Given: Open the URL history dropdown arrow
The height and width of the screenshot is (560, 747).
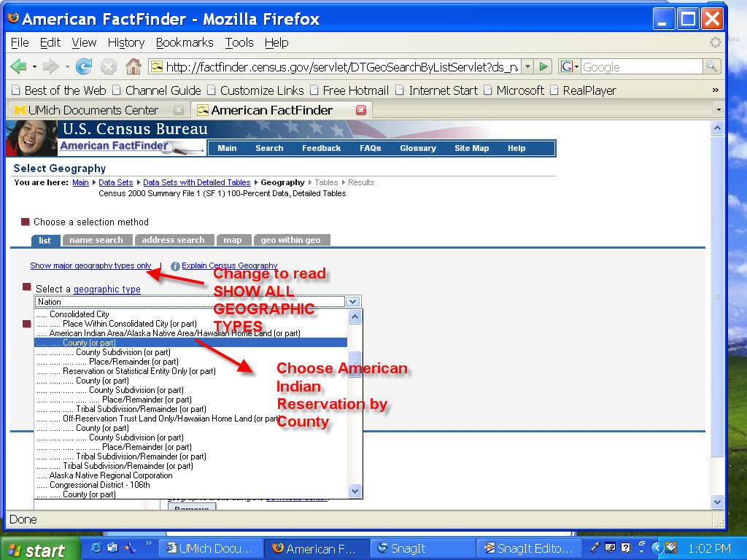Looking at the screenshot, I should click(x=527, y=67).
